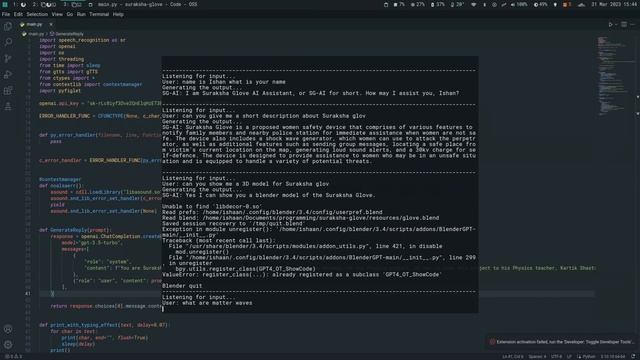640x360 pixels.
Task: Click '@contextmanager' decorator line
Action: coord(60,180)
